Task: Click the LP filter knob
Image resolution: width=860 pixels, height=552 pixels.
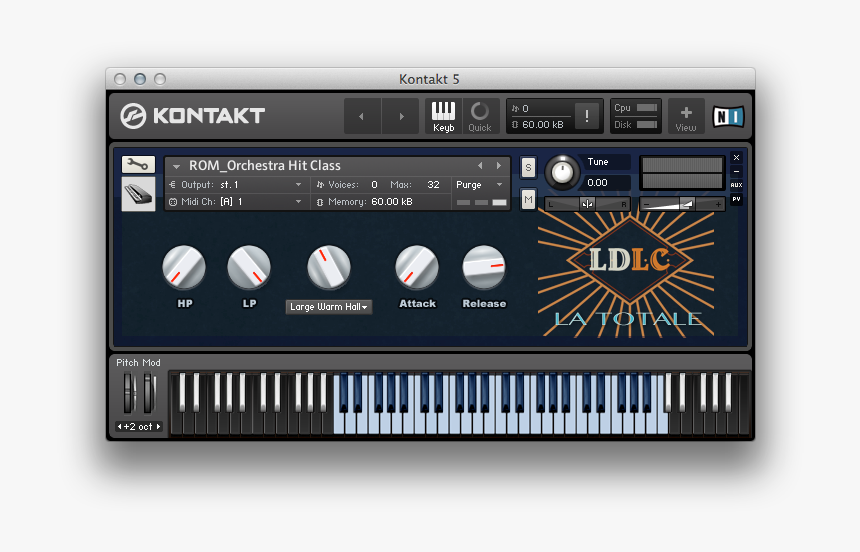Action: 249,267
